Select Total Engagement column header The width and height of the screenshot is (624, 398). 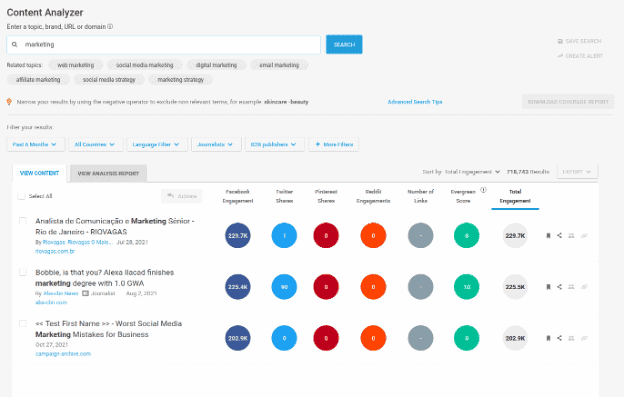tap(515, 196)
